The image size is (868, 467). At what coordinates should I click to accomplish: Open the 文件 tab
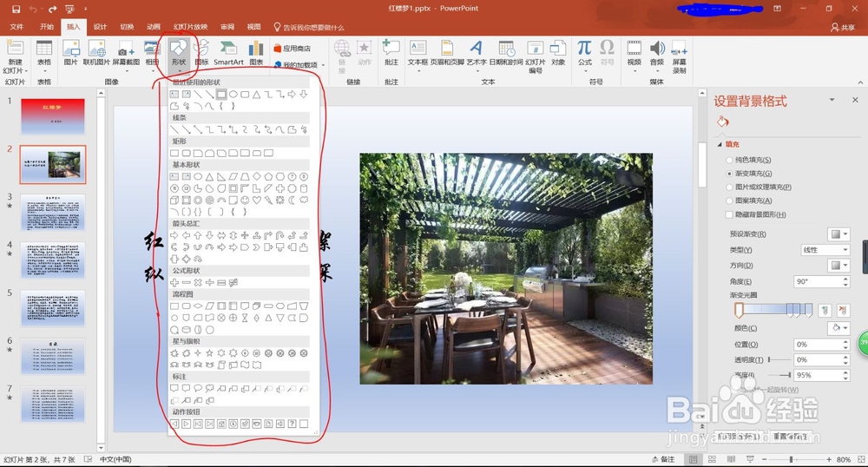pyautogui.click(x=16, y=27)
